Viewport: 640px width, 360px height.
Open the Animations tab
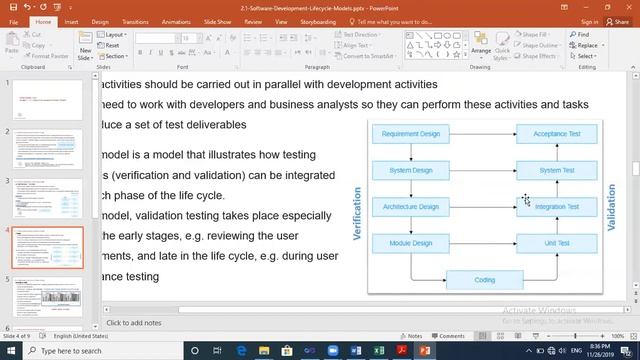tap(176, 22)
